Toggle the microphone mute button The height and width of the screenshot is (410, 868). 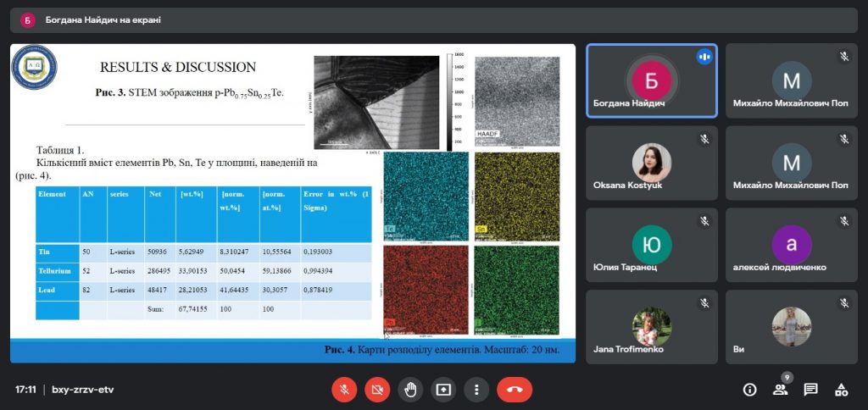344,390
